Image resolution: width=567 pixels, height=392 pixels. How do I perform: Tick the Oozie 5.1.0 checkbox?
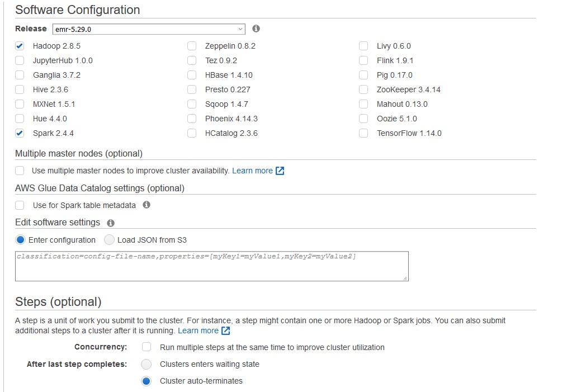pos(363,119)
